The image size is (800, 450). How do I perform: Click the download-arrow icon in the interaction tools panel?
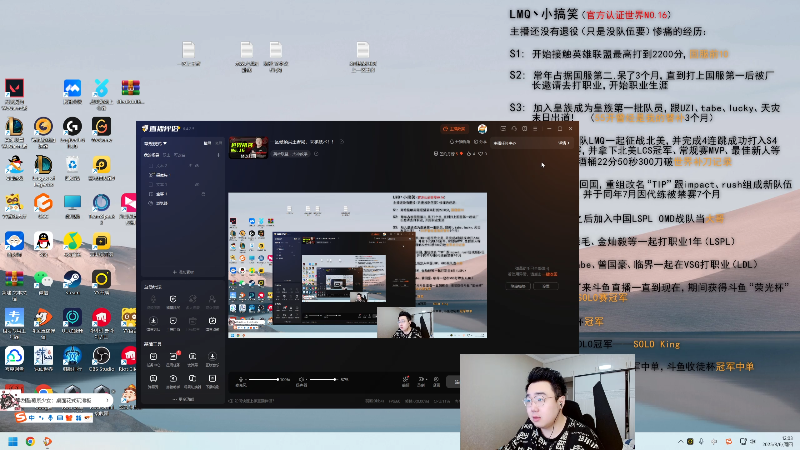tap(153, 320)
